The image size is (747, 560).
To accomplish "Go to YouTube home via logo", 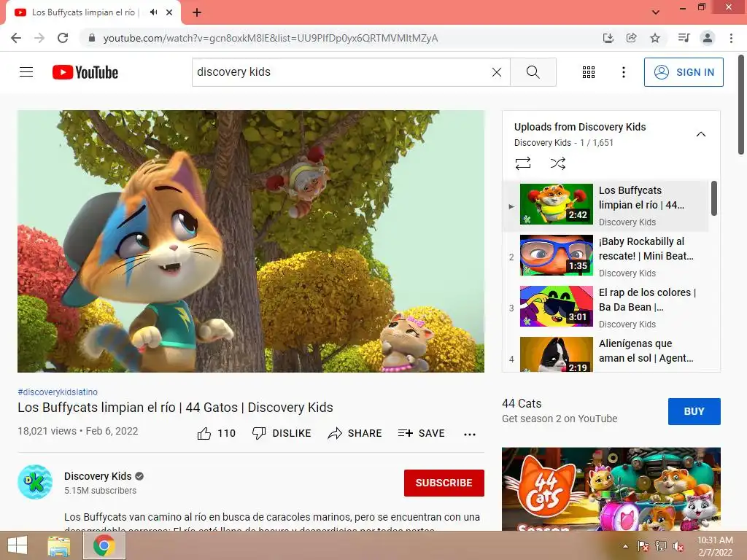I will click(85, 72).
